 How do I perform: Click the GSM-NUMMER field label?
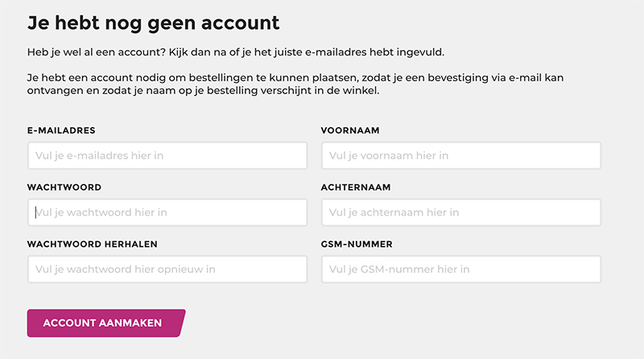[356, 244]
